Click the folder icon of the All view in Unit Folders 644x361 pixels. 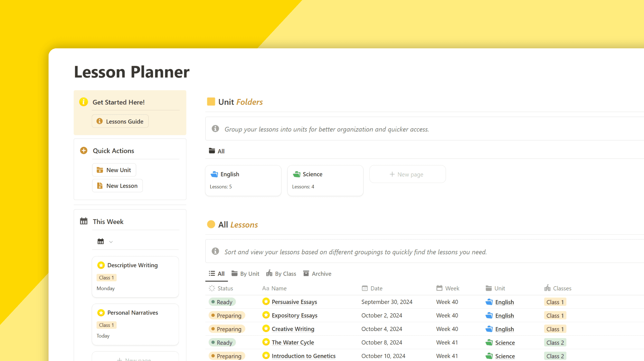(212, 151)
